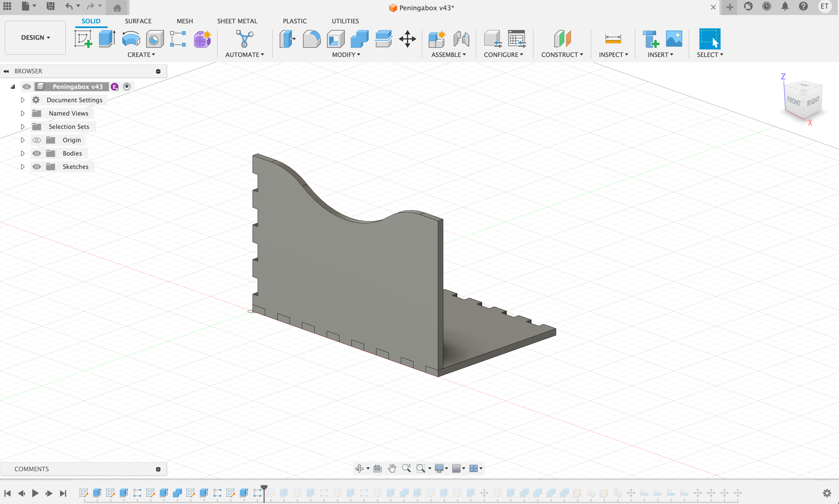
Task: Select the Pan hand tool
Action: [x=392, y=468]
